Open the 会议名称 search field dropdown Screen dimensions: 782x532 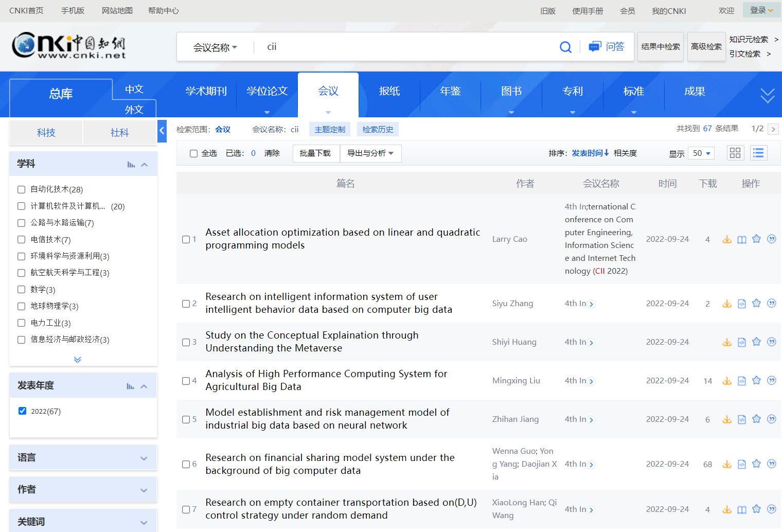[x=215, y=47]
